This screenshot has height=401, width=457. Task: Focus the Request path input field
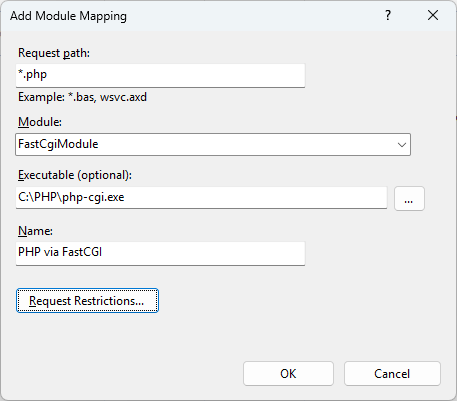[x=160, y=76]
